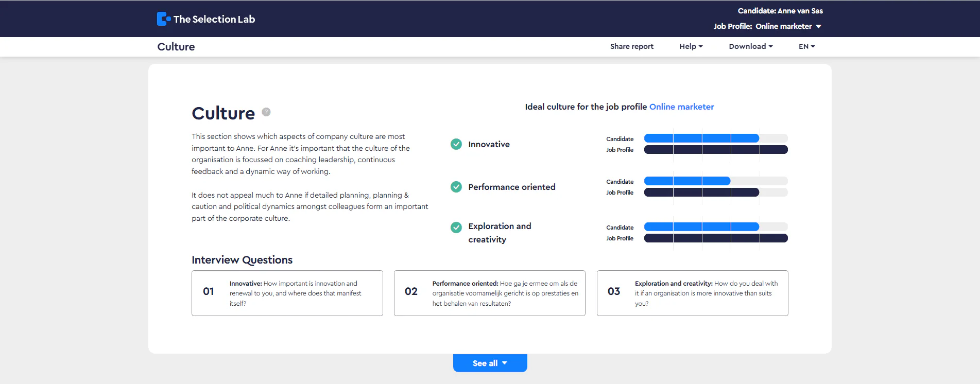Click the help question mark beside Culture
The width and height of the screenshot is (980, 384).
266,112
